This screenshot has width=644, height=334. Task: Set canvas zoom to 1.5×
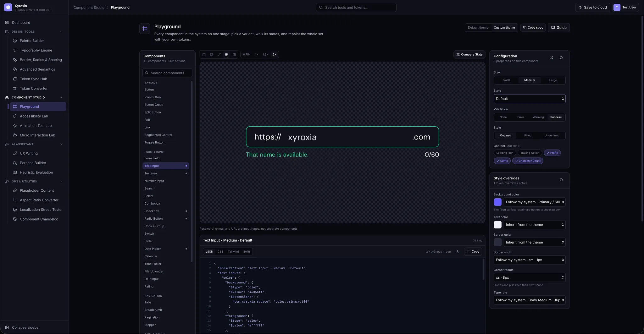(265, 55)
